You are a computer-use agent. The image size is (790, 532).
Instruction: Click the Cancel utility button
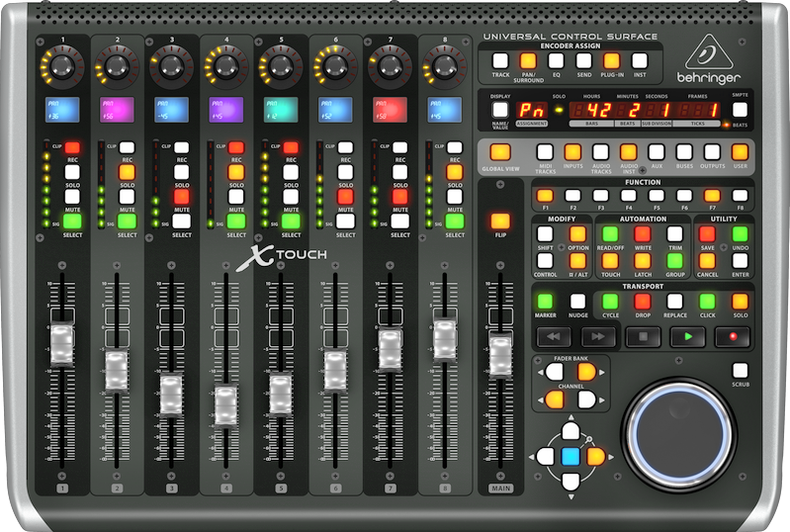(x=707, y=261)
